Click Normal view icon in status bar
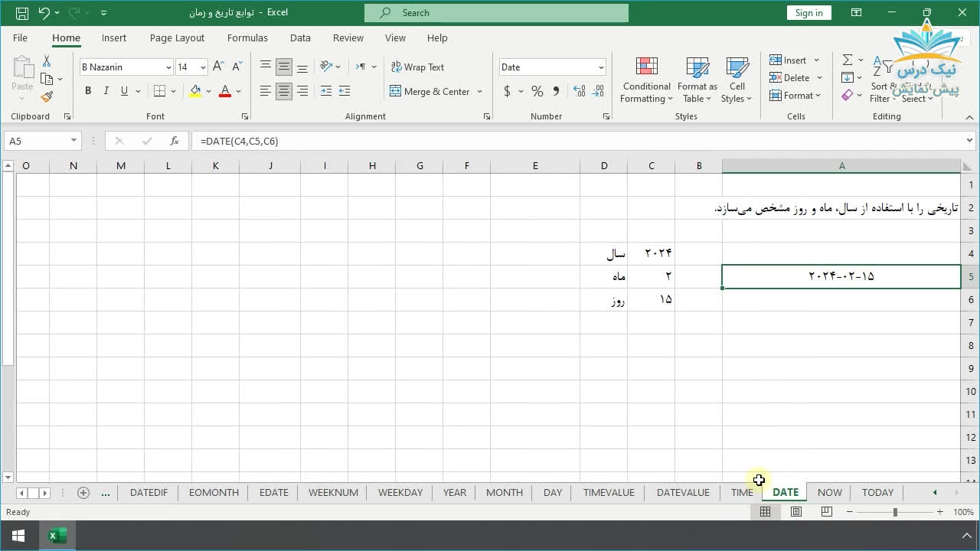 point(765,512)
